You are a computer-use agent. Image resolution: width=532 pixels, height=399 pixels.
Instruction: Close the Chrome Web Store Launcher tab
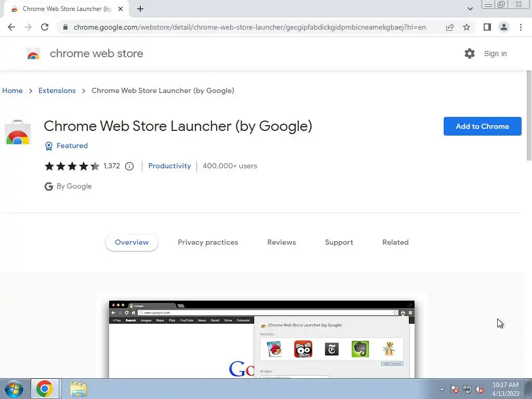pos(121,9)
